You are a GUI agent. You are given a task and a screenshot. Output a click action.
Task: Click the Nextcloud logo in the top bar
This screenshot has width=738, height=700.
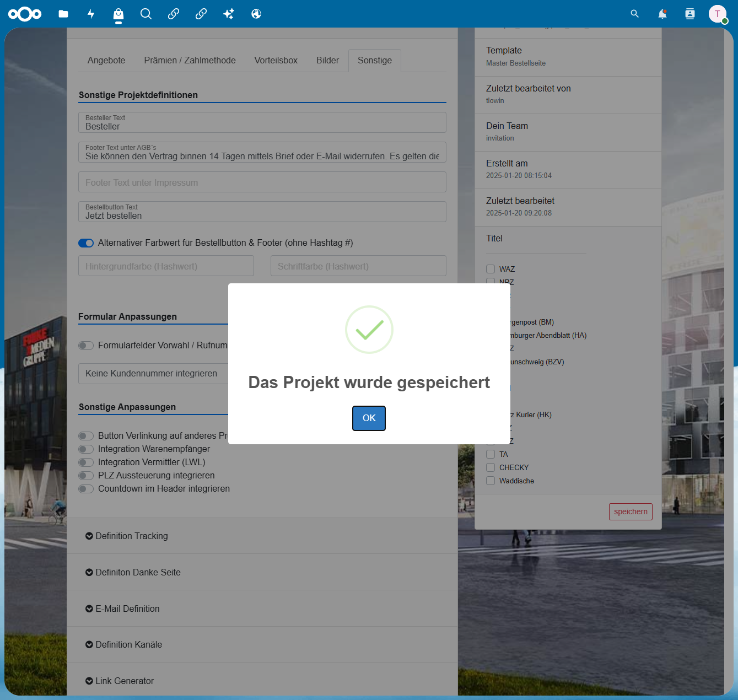coord(25,14)
